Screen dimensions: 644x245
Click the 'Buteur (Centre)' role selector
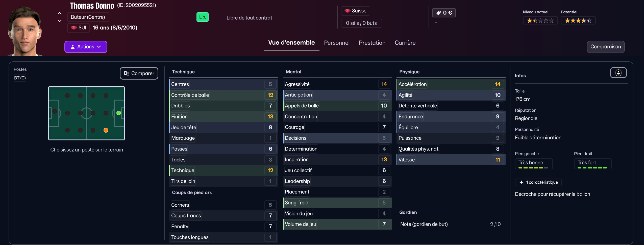[x=88, y=17]
